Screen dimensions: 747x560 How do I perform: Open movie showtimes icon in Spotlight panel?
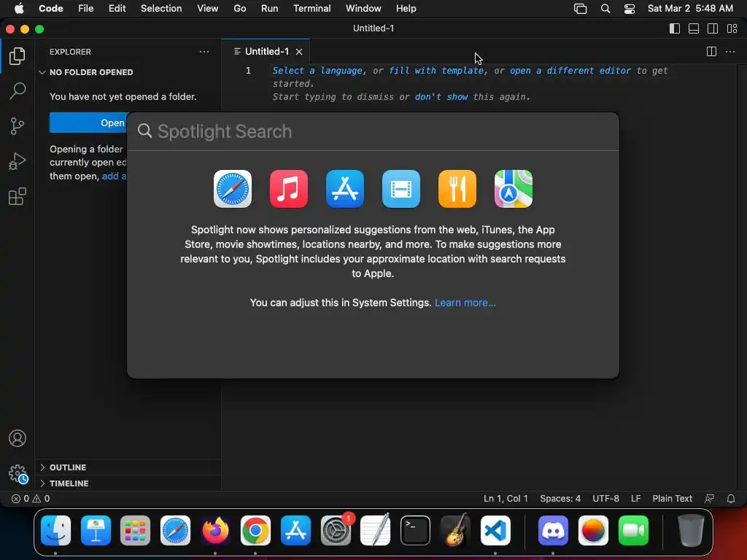pyautogui.click(x=401, y=189)
